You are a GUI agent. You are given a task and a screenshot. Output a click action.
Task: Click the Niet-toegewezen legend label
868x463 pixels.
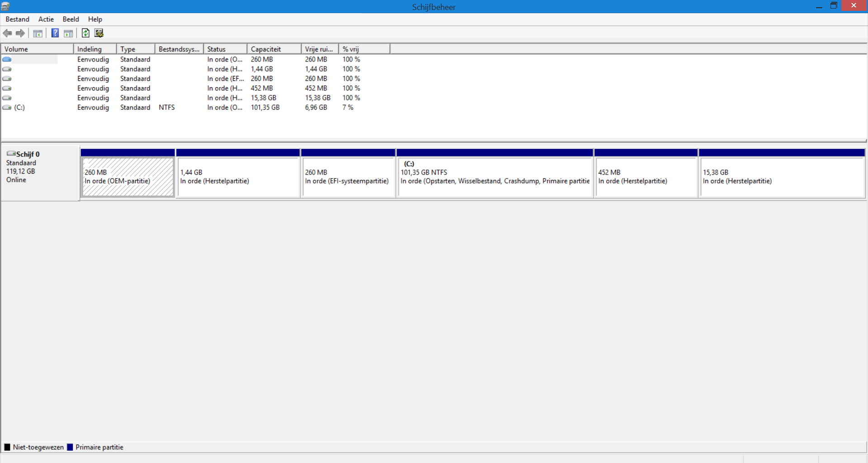[x=38, y=447]
